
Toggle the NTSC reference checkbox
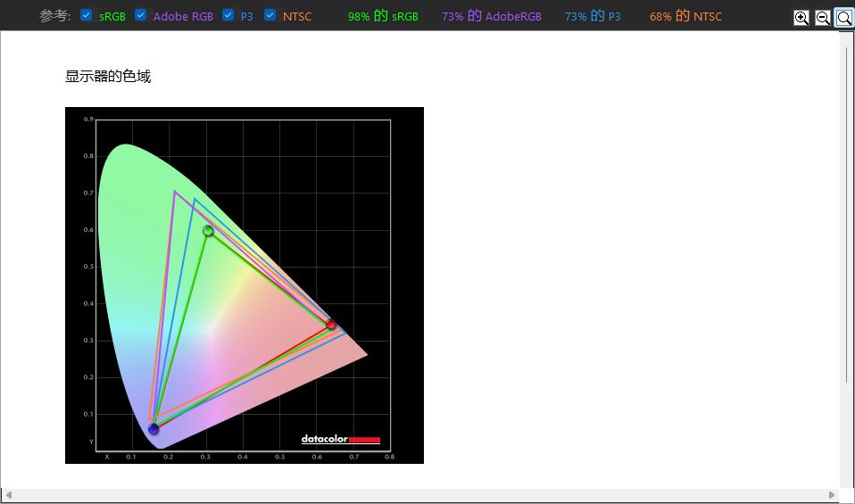pos(270,15)
